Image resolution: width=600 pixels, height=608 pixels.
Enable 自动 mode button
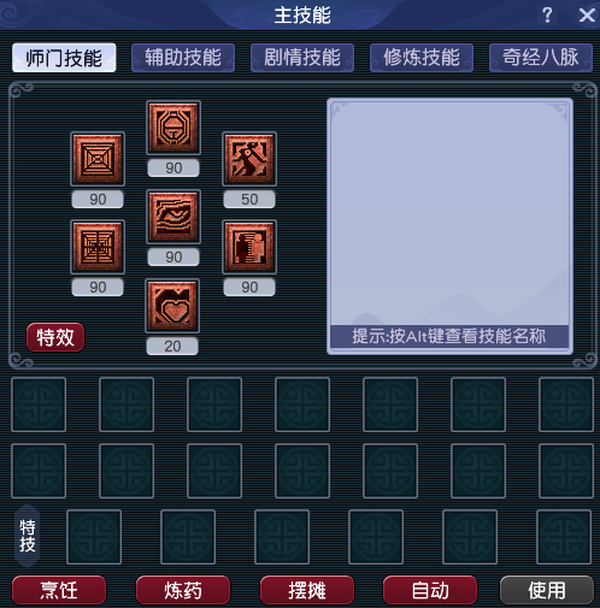(430, 591)
